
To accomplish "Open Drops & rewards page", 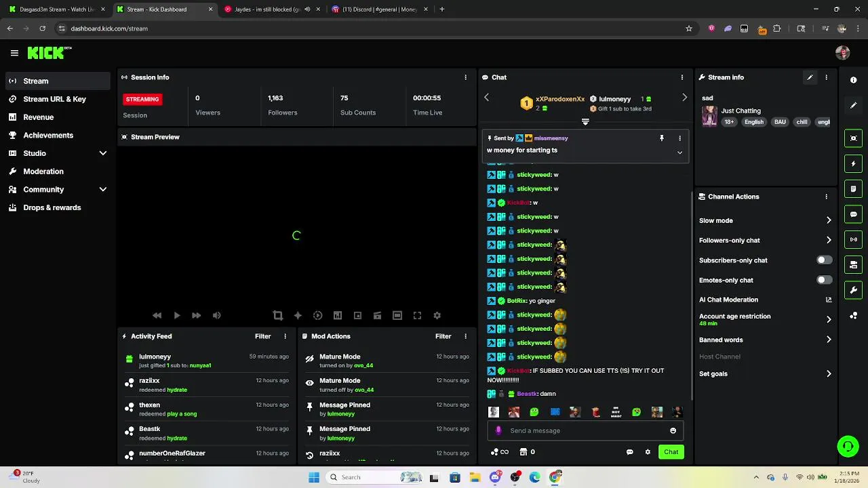I will (57, 207).
